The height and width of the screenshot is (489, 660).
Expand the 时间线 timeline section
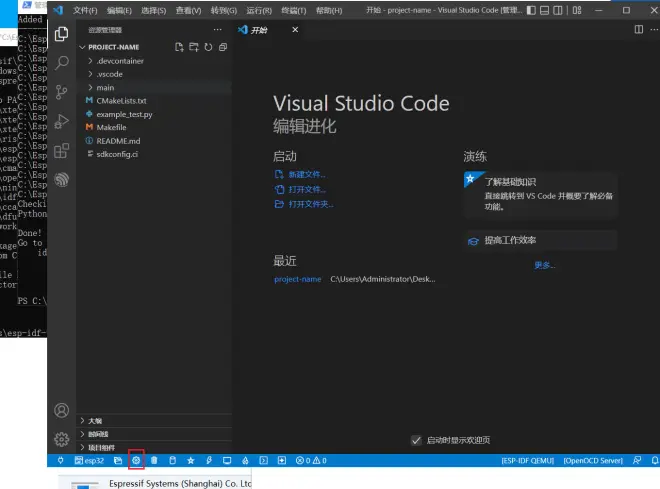click(x=154, y=434)
